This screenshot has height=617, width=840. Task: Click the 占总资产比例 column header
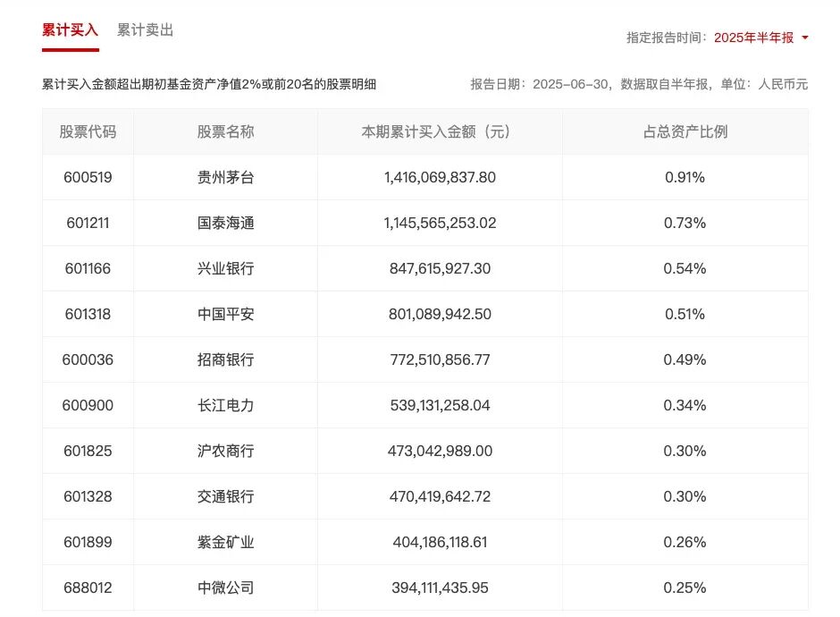[685, 131]
